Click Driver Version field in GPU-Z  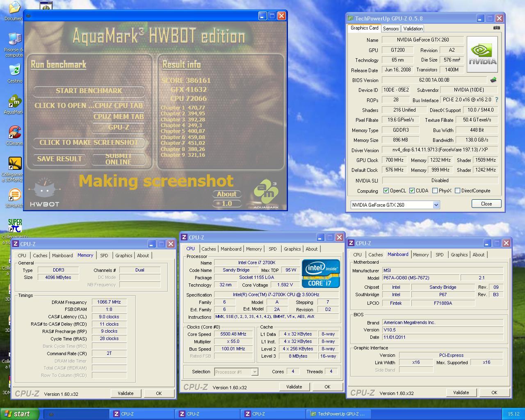pyautogui.click(x=440, y=150)
